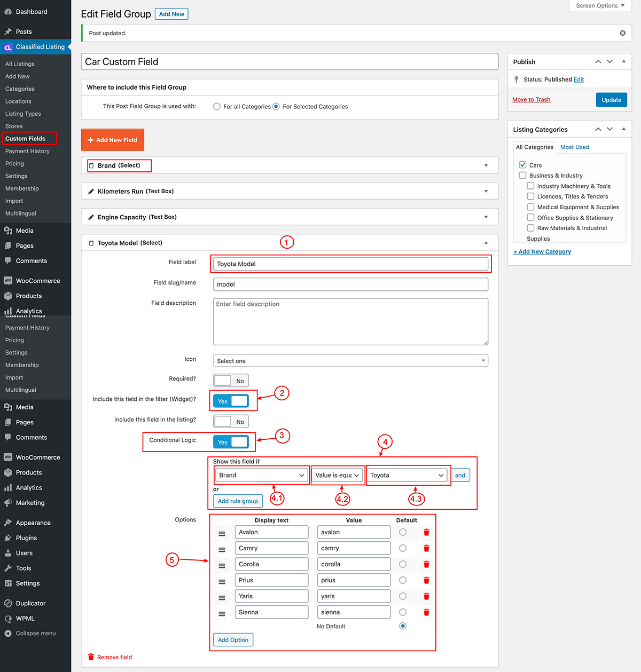Open the Brand condition field dropdown
Screen dimensions: 641x672
pos(262,475)
